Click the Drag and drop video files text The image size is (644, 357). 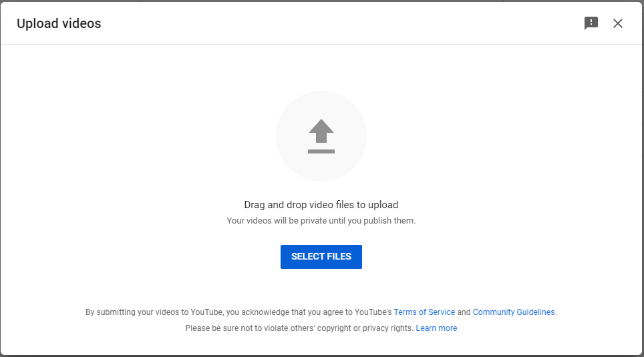point(321,205)
